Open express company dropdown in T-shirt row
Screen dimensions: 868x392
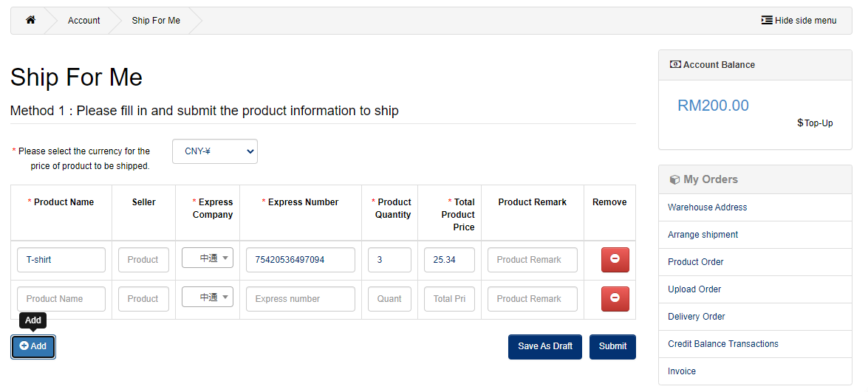pyautogui.click(x=208, y=258)
